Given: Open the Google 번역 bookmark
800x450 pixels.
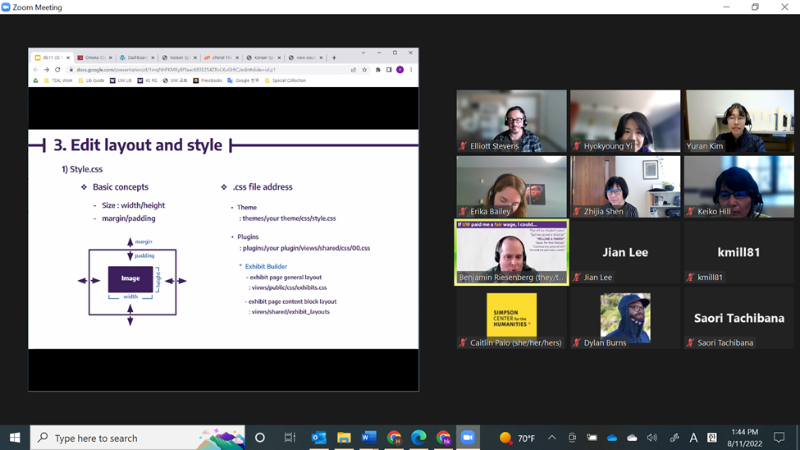Looking at the screenshot, I should 243,81.
